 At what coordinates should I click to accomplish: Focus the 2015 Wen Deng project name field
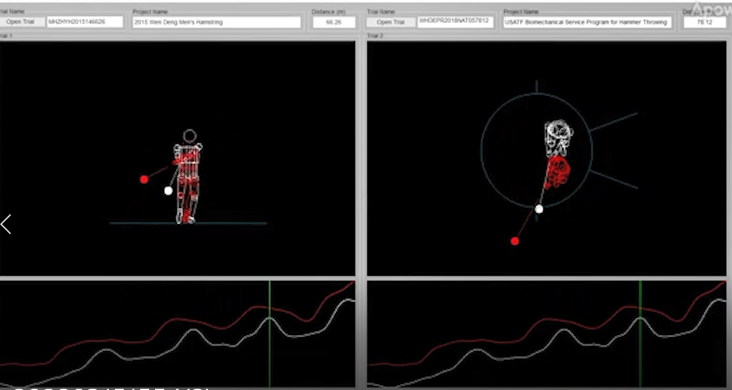[217, 22]
